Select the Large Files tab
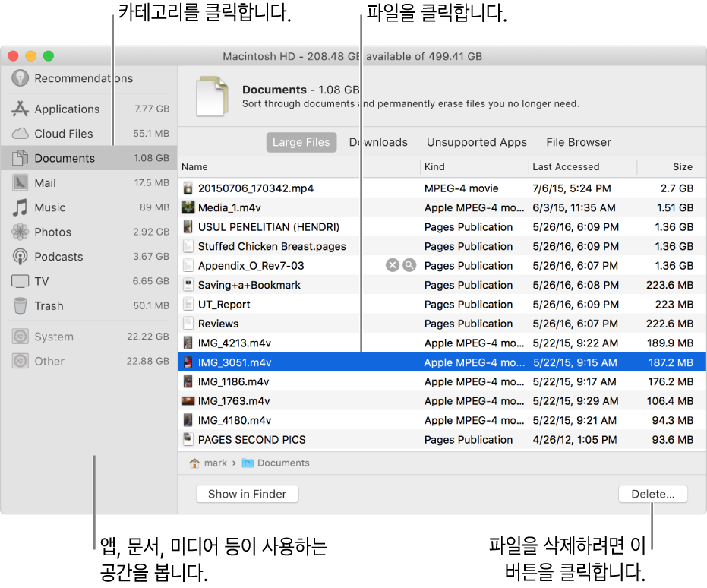 click(x=301, y=142)
